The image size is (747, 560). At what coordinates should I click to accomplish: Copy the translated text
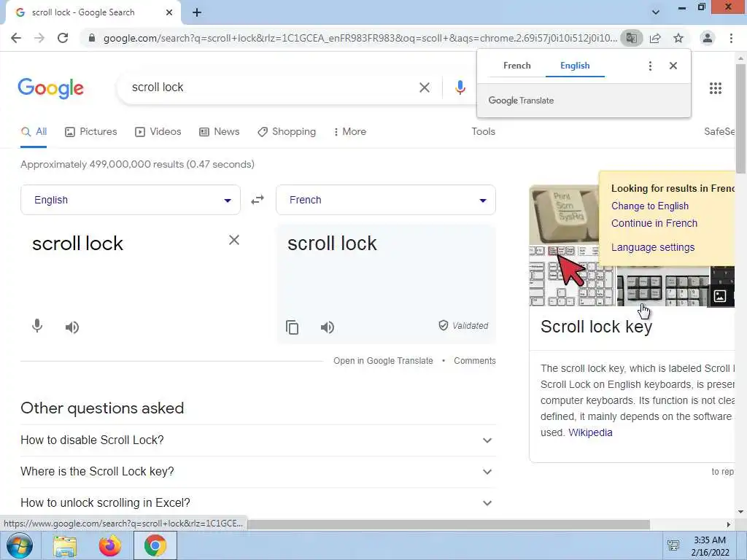click(292, 327)
